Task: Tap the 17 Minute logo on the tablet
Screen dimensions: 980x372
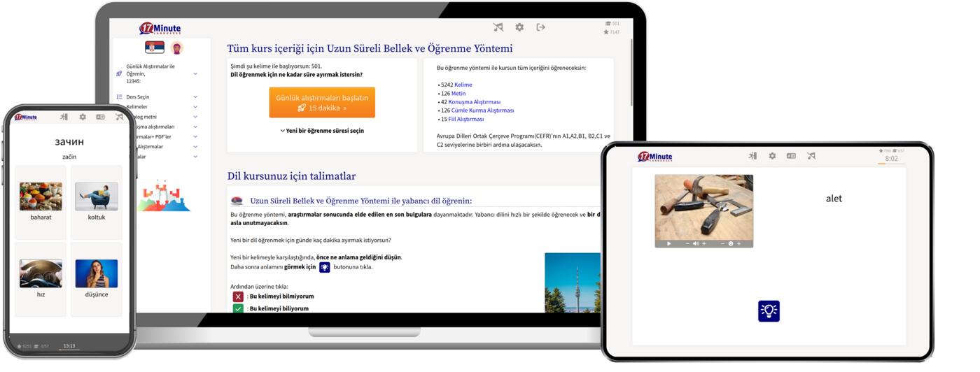Action: pyautogui.click(x=655, y=157)
